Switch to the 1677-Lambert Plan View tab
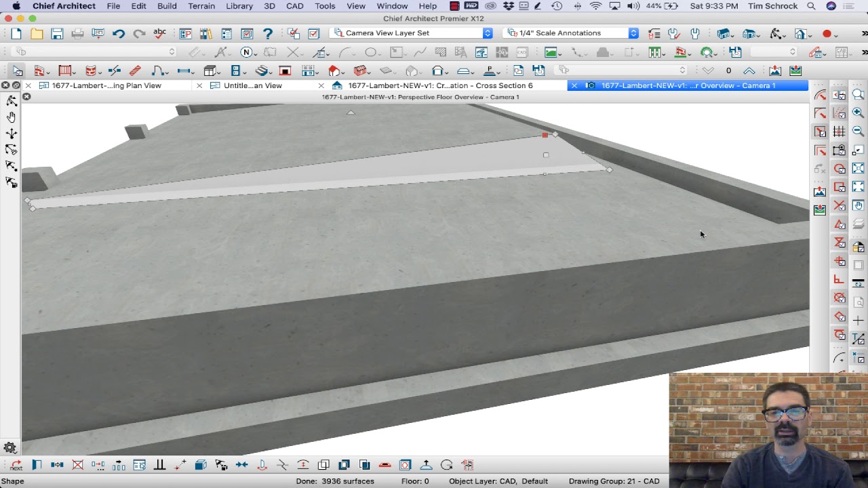Screen dimensions: 868x488 pyautogui.click(x=106, y=85)
